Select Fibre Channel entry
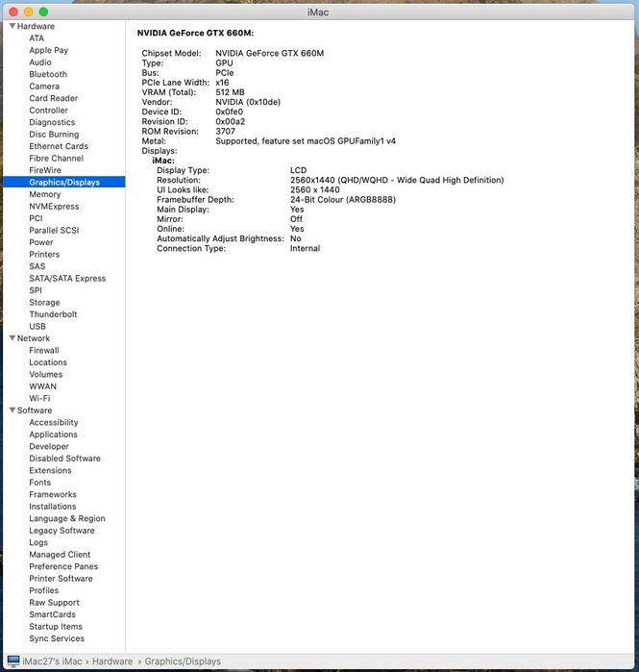 tap(56, 158)
